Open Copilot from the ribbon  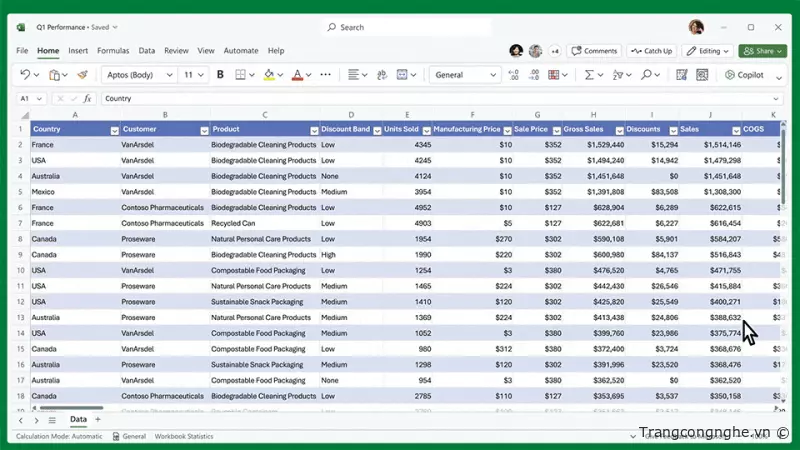[744, 75]
